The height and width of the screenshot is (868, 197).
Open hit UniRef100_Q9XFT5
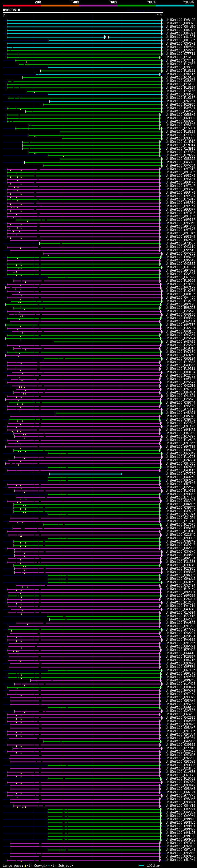coord(180,74)
